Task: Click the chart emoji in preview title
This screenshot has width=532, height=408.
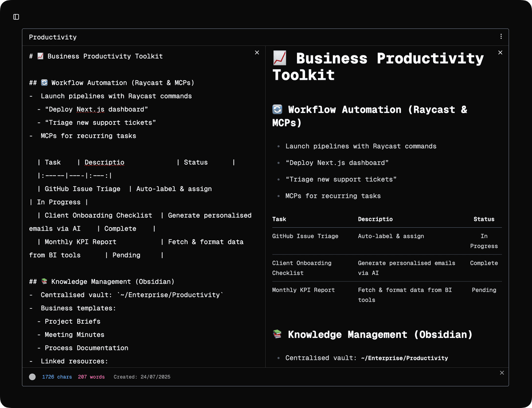Action: (280, 58)
